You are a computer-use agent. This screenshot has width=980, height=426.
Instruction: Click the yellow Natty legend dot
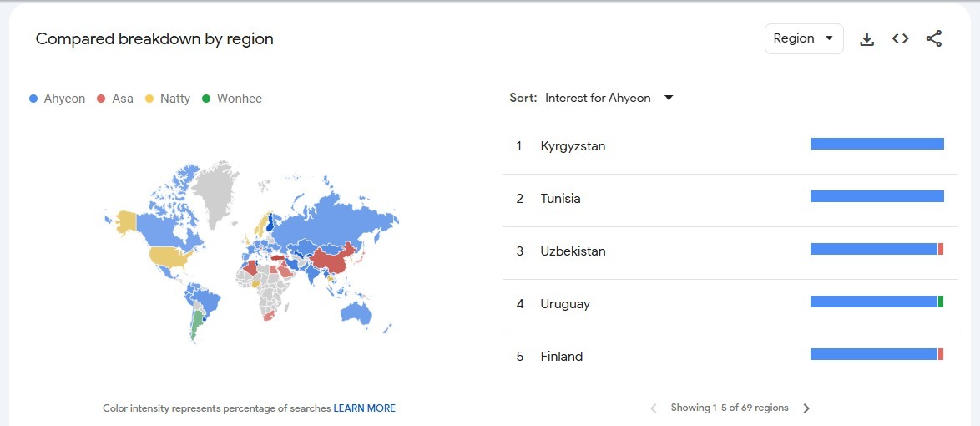149,99
